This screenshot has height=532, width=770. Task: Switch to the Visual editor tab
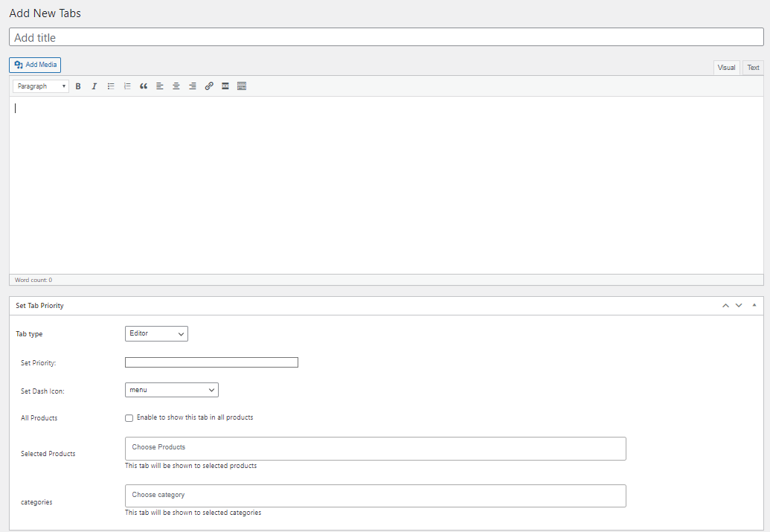click(726, 68)
